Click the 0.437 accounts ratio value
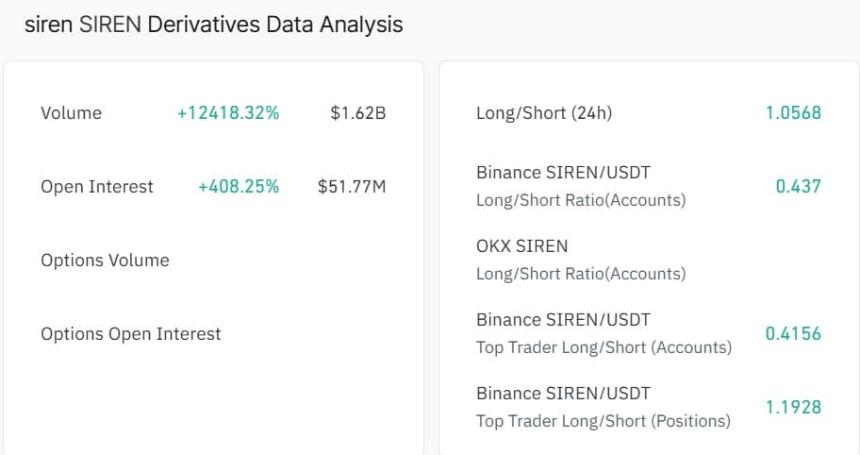The image size is (860, 455). pyautogui.click(x=798, y=186)
